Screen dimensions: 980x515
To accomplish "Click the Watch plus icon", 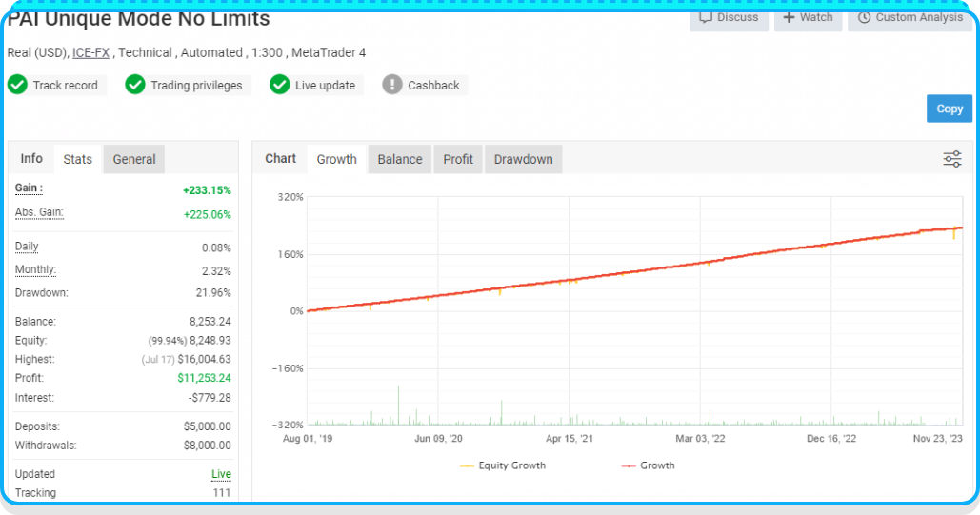I will tap(789, 17).
